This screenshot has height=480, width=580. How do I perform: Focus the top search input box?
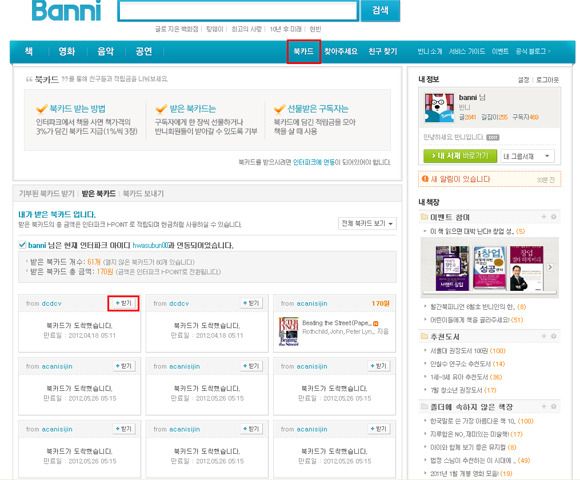[238, 11]
